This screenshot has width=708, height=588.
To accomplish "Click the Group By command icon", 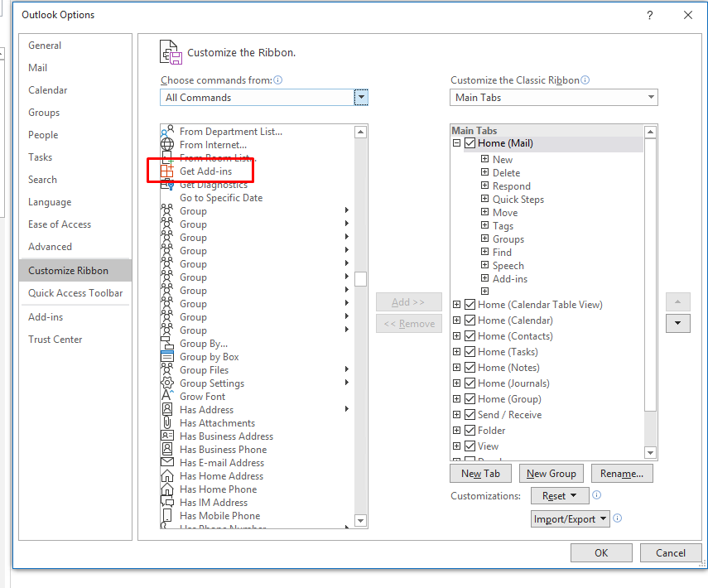I will point(167,343).
